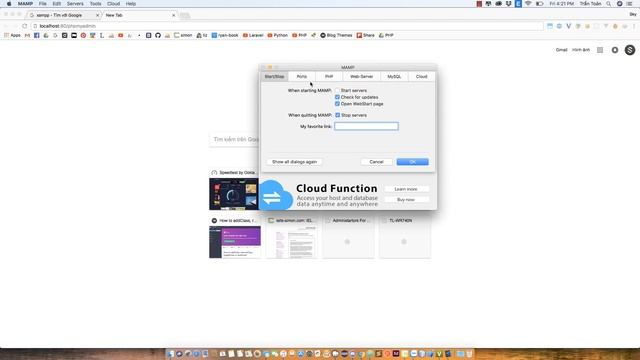Open the Help menu
This screenshot has height=360, width=640.
[x=131, y=4]
